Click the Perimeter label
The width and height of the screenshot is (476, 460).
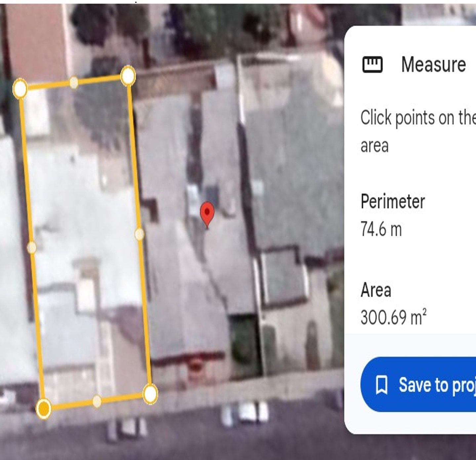393,201
